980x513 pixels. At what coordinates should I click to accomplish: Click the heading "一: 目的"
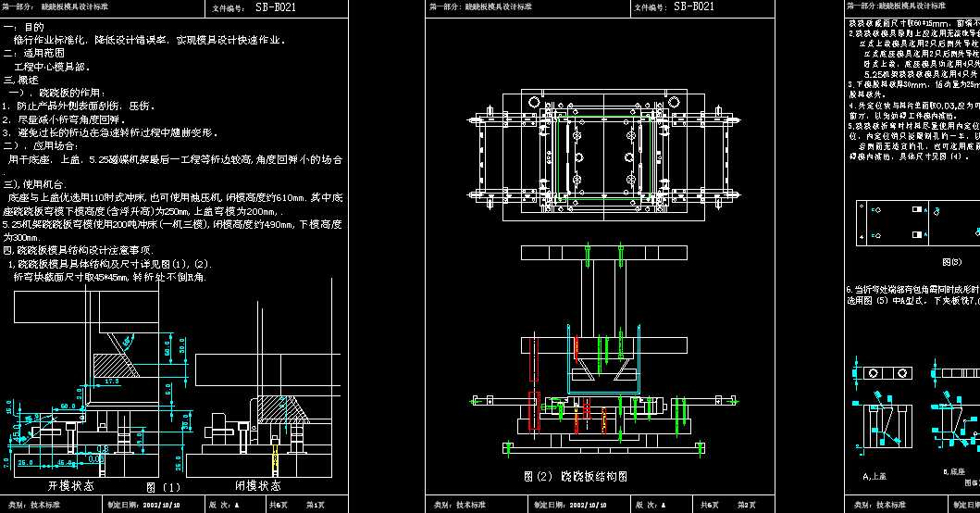(24, 27)
